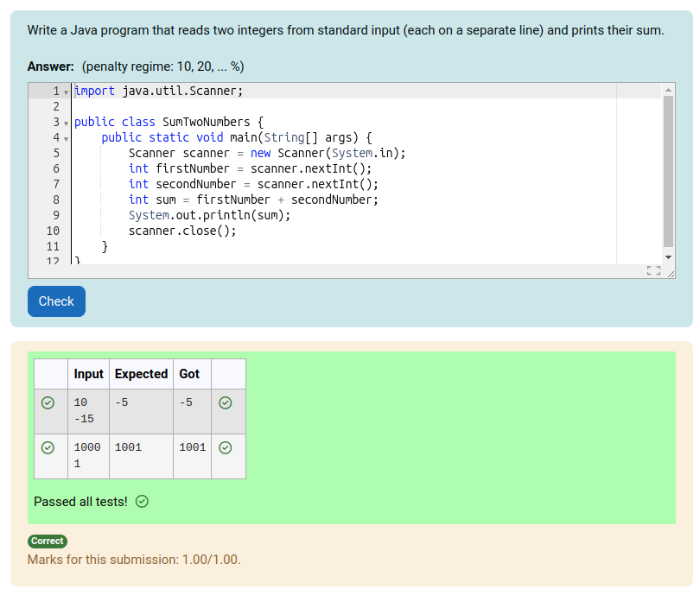Click line number 10 in gutter
This screenshot has height=589, width=700.
tap(53, 231)
